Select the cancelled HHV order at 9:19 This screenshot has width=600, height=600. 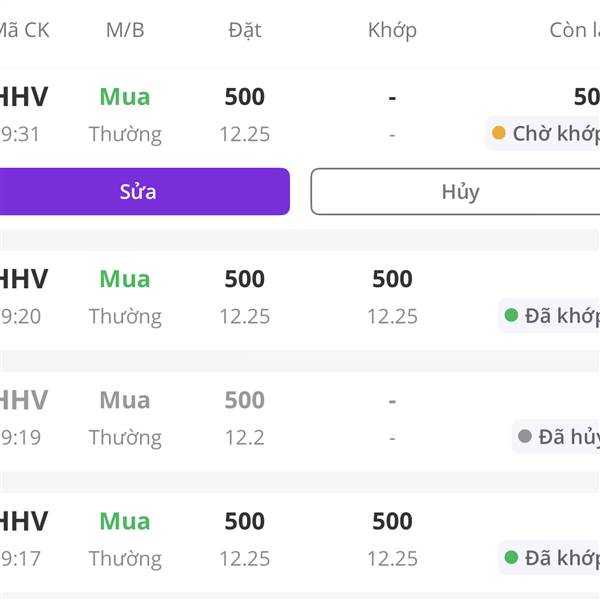pos(22,400)
